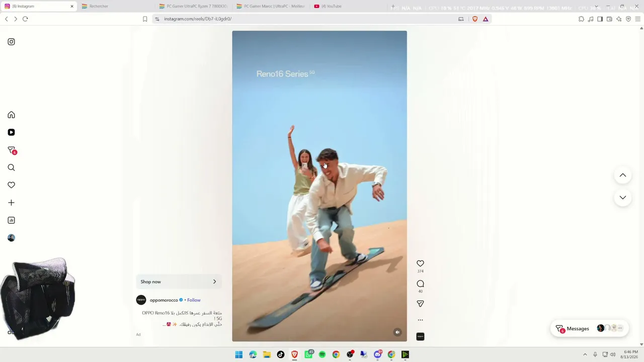Open Spotify from taskbar

[322, 354]
